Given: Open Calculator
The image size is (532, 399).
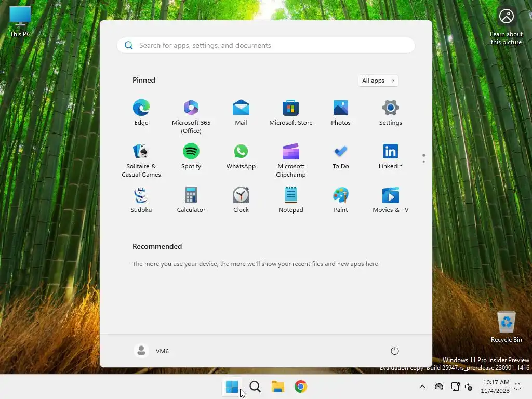Looking at the screenshot, I should coord(191,200).
